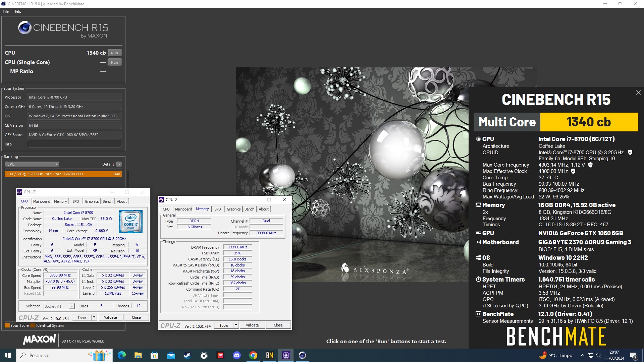Click the yellow 1340 cb score box

tap(589, 122)
